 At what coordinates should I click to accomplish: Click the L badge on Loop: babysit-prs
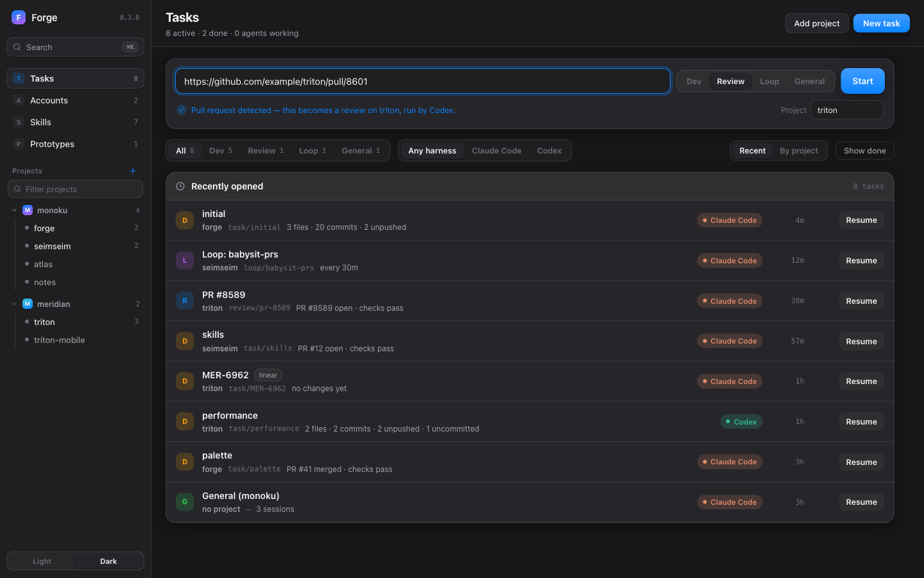[x=185, y=260]
